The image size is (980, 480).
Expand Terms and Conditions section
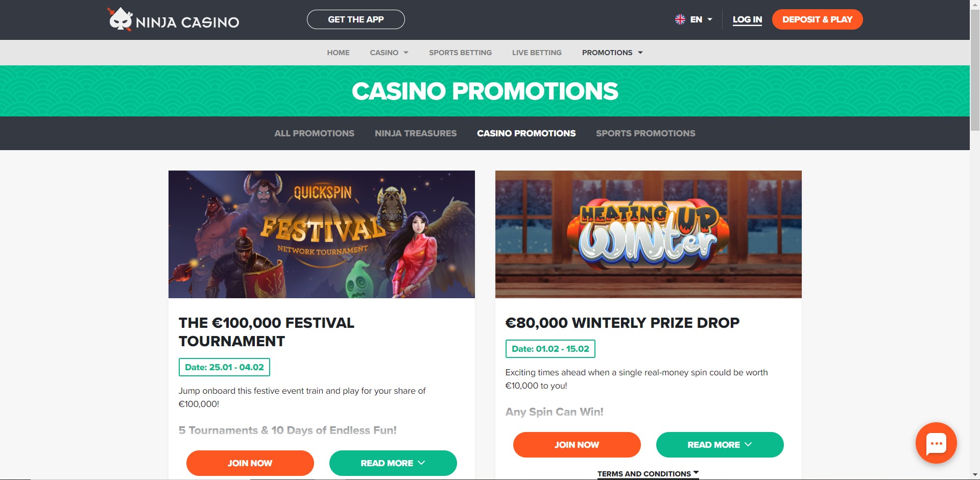point(648,474)
